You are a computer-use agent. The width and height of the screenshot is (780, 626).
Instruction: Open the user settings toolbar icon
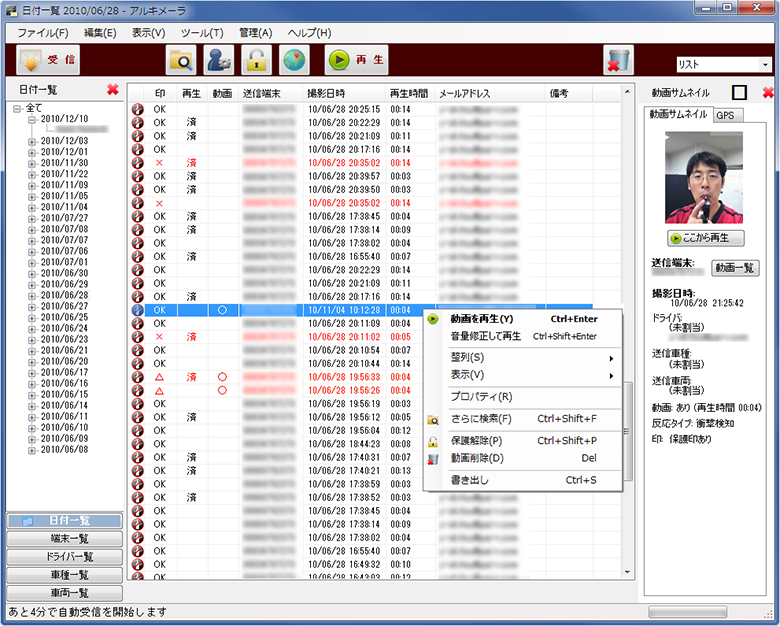click(x=219, y=60)
